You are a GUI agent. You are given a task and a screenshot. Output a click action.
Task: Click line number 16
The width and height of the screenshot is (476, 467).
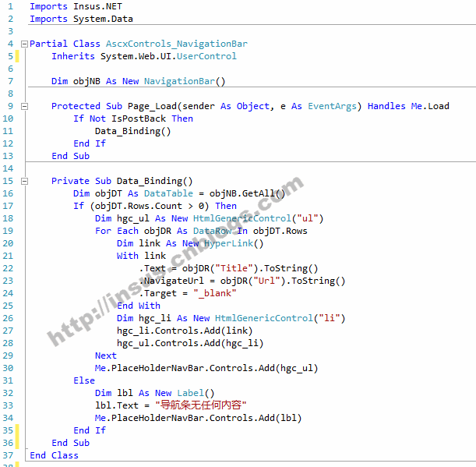[x=8, y=193]
